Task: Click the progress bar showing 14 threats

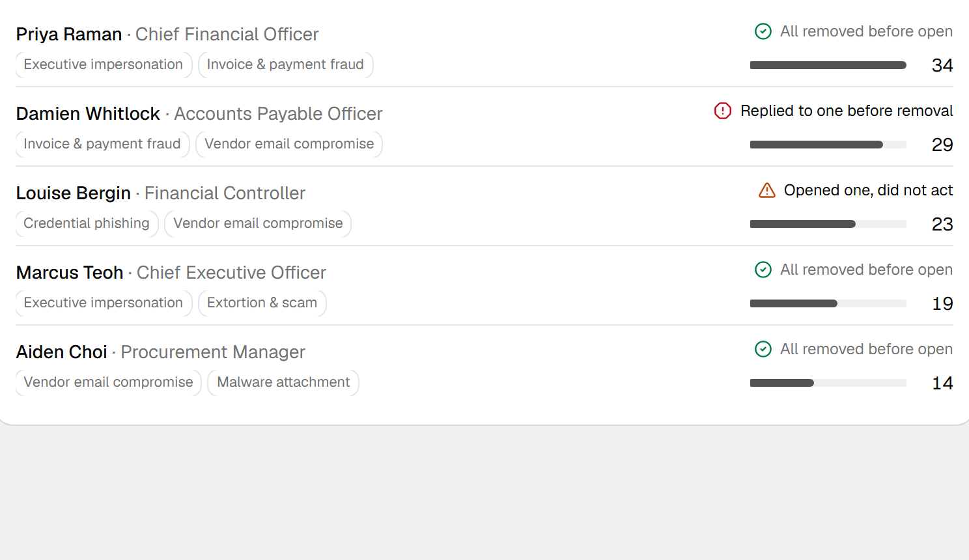Action: pyautogui.click(x=828, y=383)
